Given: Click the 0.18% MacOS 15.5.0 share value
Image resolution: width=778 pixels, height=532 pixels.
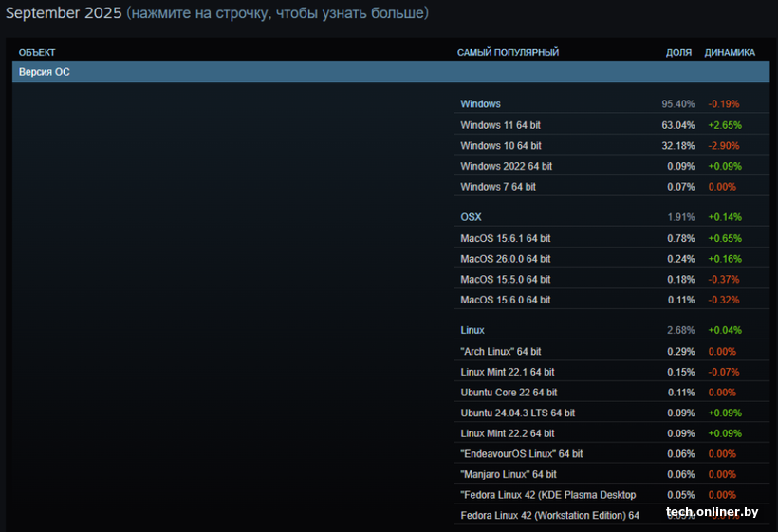Looking at the screenshot, I should click(681, 279).
